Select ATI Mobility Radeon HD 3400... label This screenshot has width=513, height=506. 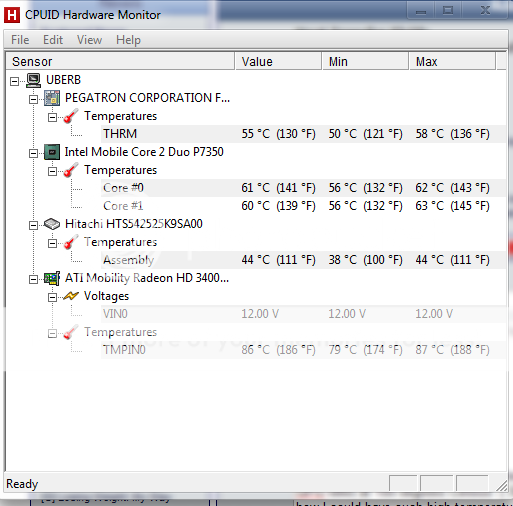point(147,278)
